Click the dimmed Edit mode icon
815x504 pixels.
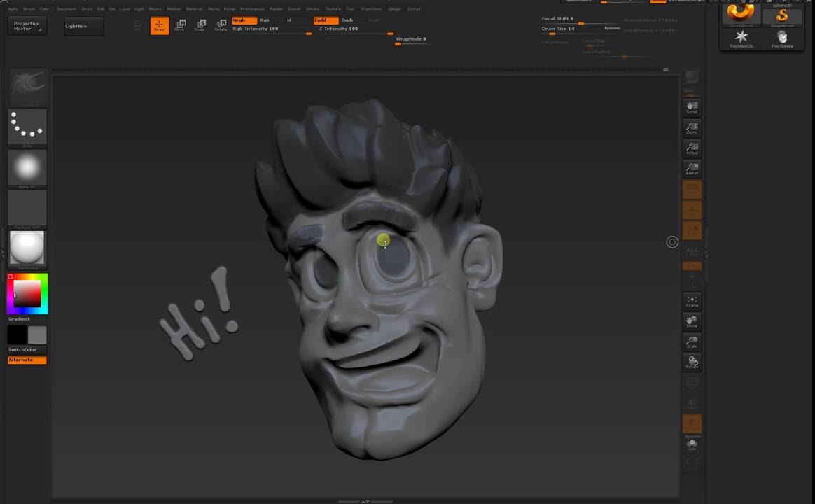tap(138, 25)
